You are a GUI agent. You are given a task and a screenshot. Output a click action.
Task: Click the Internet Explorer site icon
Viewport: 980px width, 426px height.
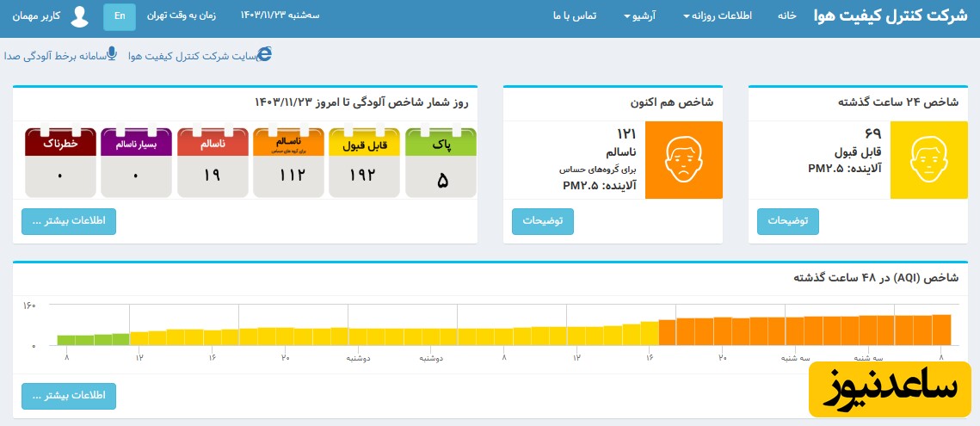pos(265,54)
